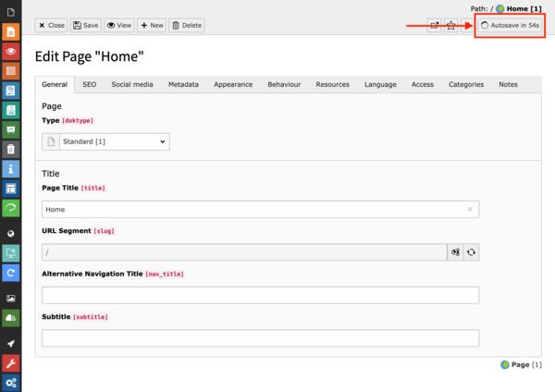Switch to the Language tab
This screenshot has height=392, width=555.
(380, 84)
